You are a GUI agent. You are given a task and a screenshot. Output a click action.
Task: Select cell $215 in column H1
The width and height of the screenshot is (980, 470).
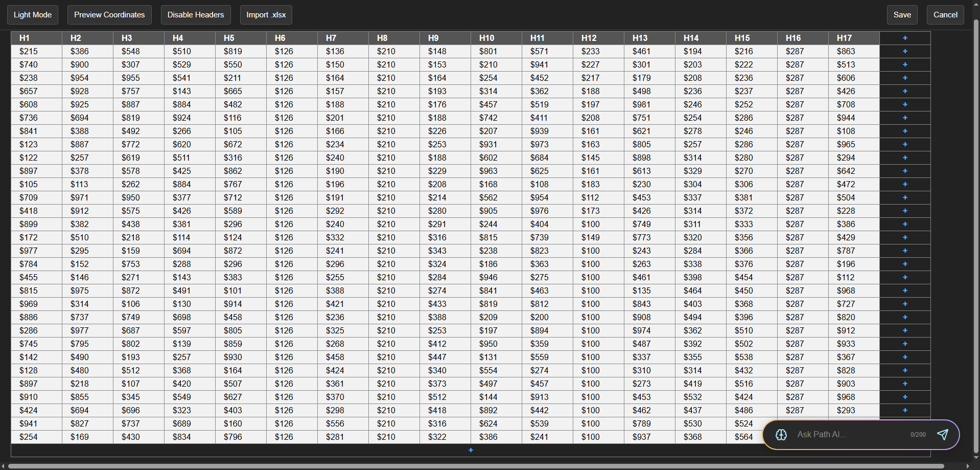click(x=37, y=51)
